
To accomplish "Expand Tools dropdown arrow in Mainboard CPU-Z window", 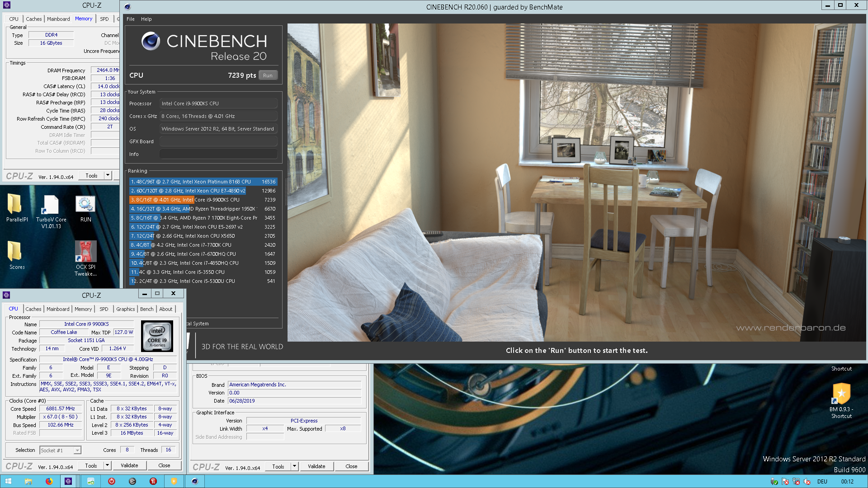I will coord(294,466).
